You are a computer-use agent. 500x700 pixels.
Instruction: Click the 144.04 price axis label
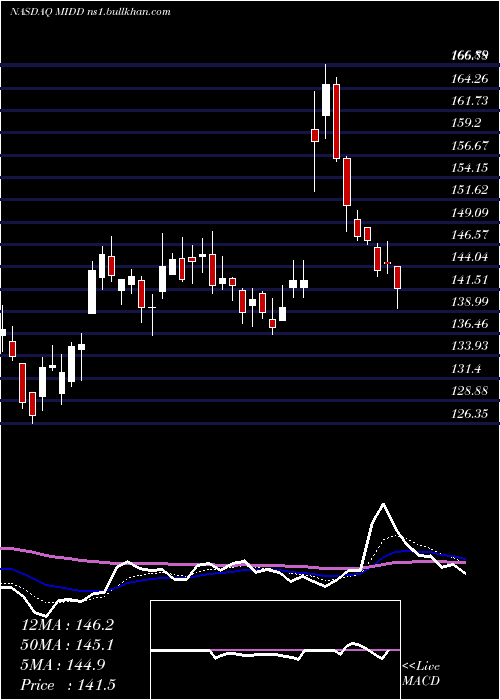pos(470,257)
